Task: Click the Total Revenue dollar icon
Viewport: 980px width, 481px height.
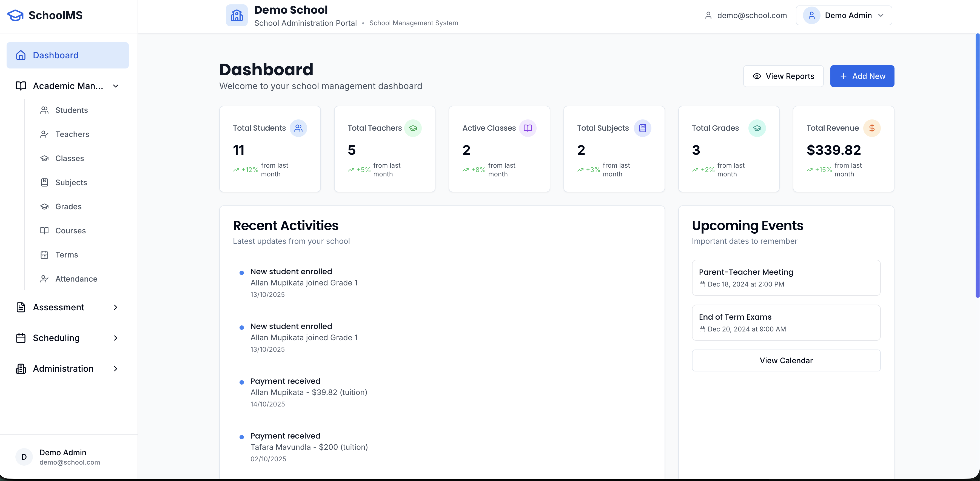Action: pos(871,128)
